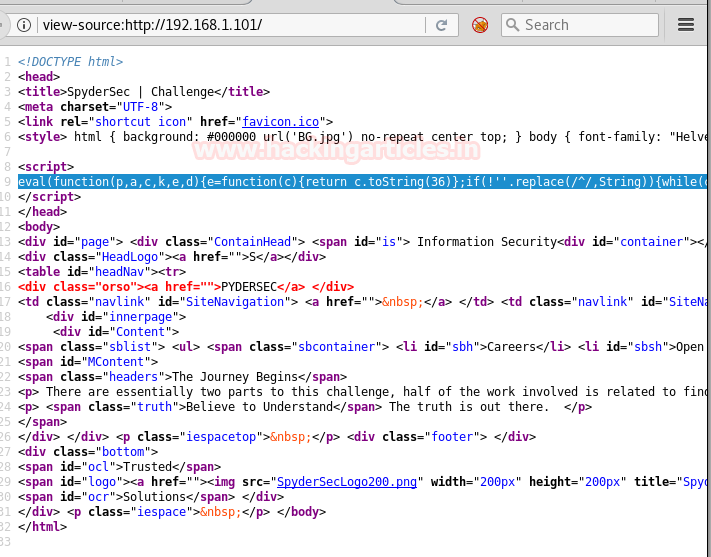This screenshot has height=557, width=711.
Task: Click the closing </script> tag line
Action: pos(49,197)
